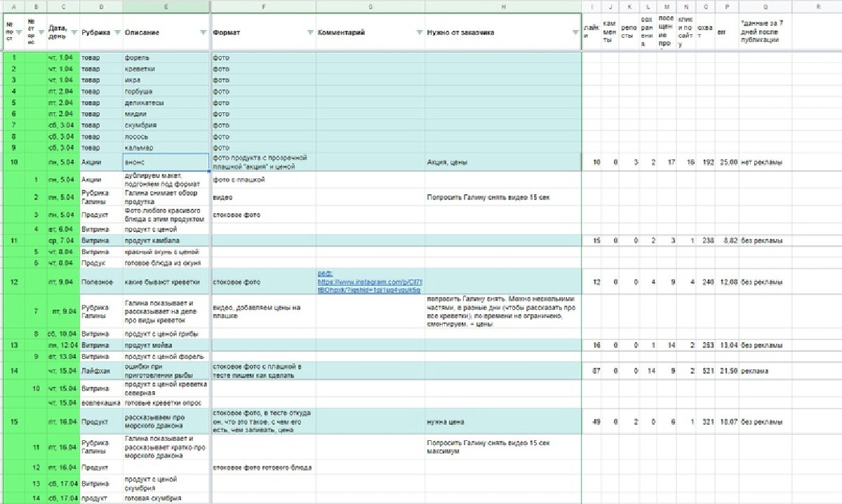Click the cell reading нужна цена
The image size is (842, 504).
[x=503, y=422]
